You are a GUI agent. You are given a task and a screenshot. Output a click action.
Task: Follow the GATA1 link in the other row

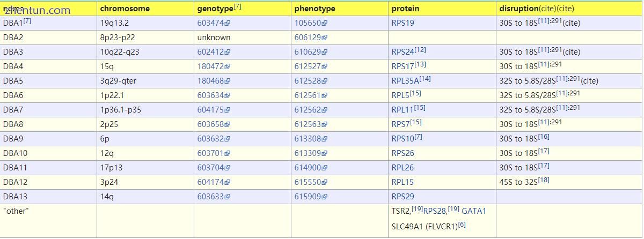[x=474, y=211]
